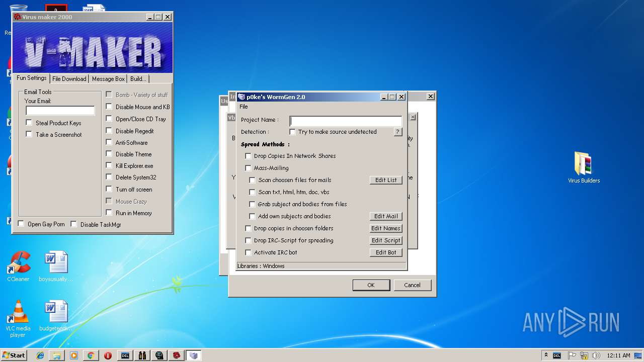The height and width of the screenshot is (362, 644).
Task: Check Disable Regedit option
Action: (109, 131)
